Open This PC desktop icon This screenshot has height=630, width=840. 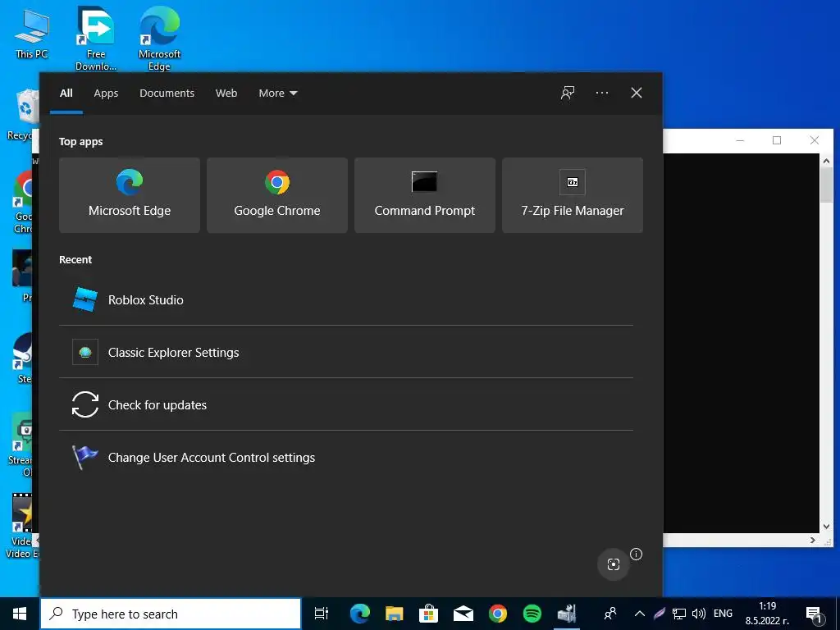32,34
